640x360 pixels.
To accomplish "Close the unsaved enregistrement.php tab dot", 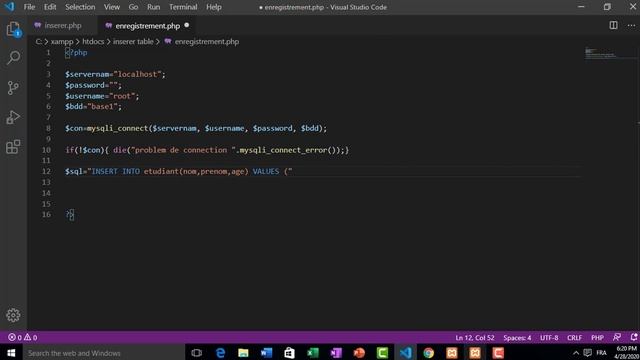I will [187, 25].
